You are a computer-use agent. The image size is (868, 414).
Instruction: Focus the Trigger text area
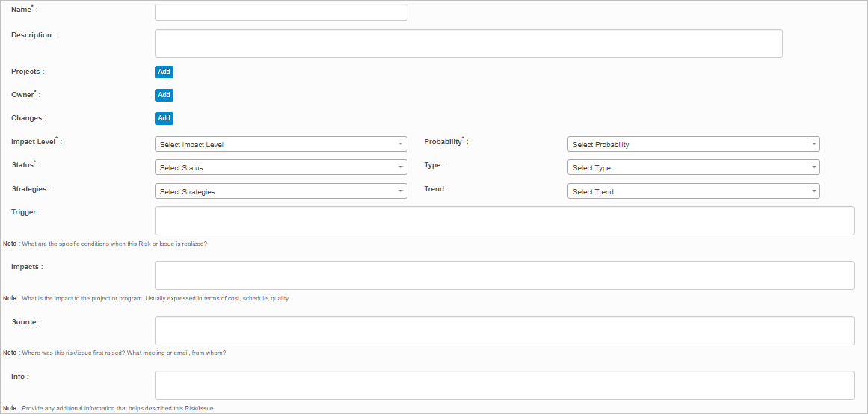[504, 221]
